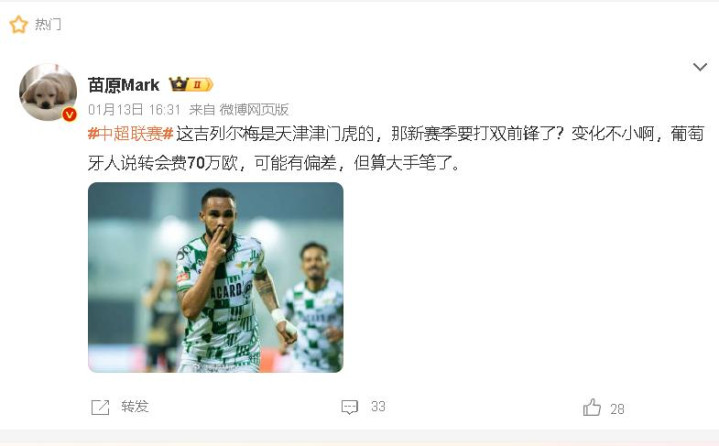Click the crown membership level badge
The width and height of the screenshot is (719, 446).
coord(191,84)
